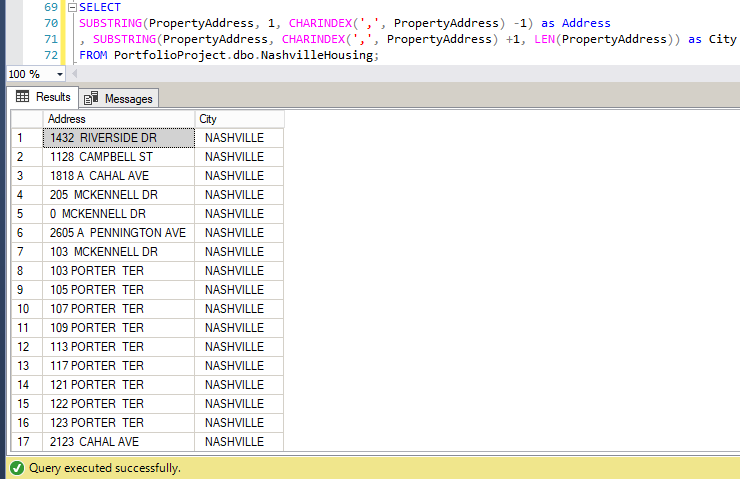Image resolution: width=740 pixels, height=479 pixels.
Task: Click the SELECT keyword on line 69
Action: [99, 8]
